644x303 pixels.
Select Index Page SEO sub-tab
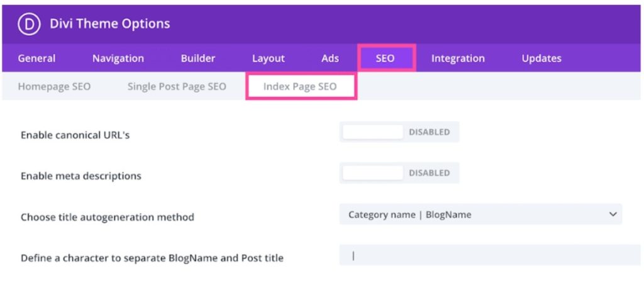(x=300, y=87)
